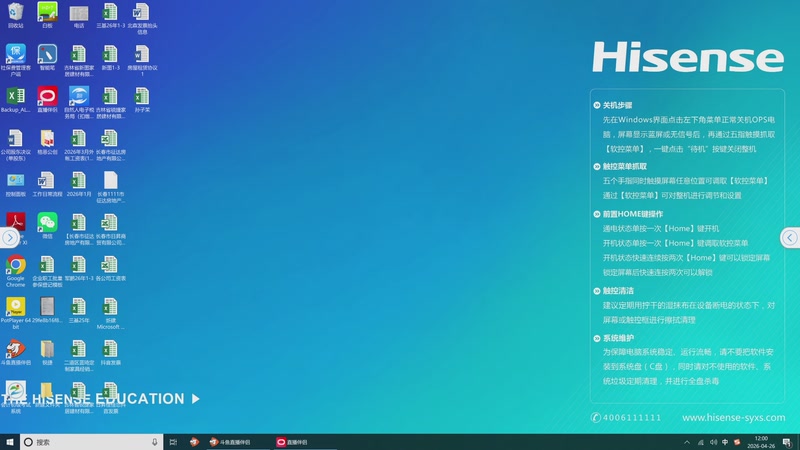Click the 4006111111 phone number text
This screenshot has width=800, height=450.
[632, 417]
